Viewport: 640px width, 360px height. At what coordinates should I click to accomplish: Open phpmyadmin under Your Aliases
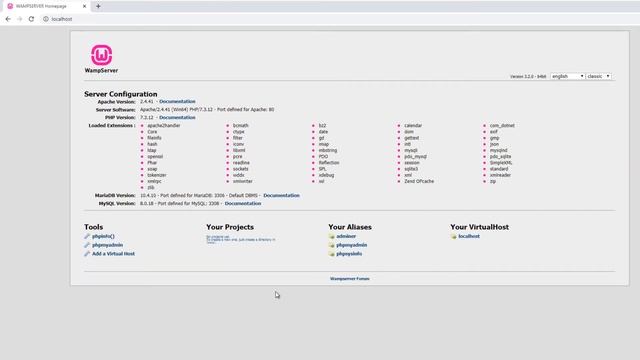[351, 245]
